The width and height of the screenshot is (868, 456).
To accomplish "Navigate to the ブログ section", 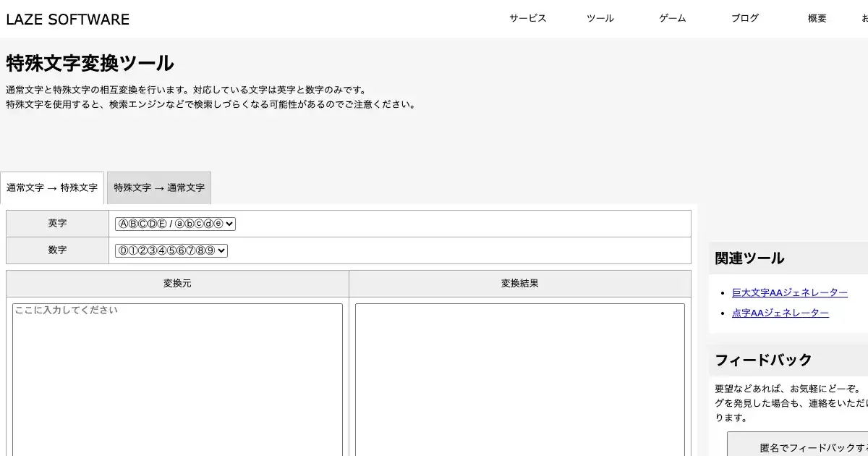I will tap(744, 19).
